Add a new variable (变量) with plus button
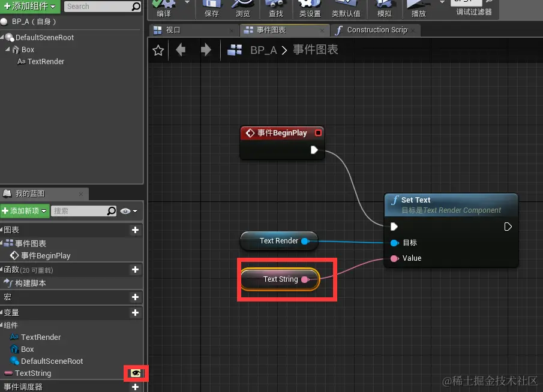Viewport: 543px width, 392px height. [136, 313]
